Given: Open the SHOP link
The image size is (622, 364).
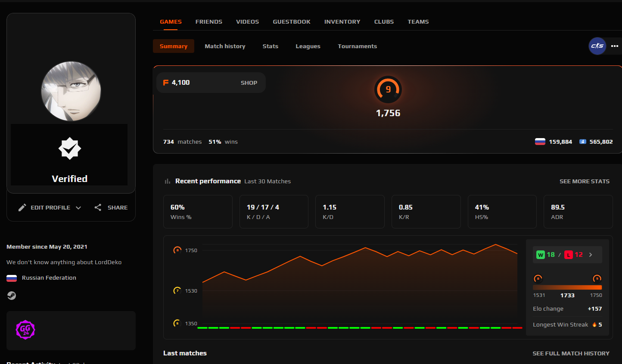Looking at the screenshot, I should pos(249,83).
